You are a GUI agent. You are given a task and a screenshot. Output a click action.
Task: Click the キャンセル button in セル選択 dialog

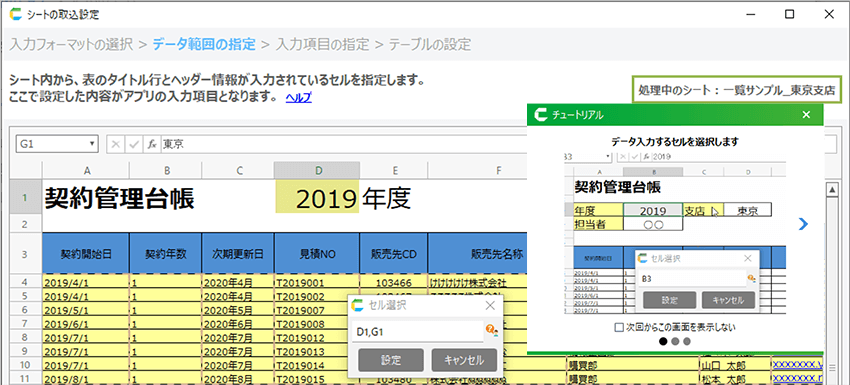point(464,360)
